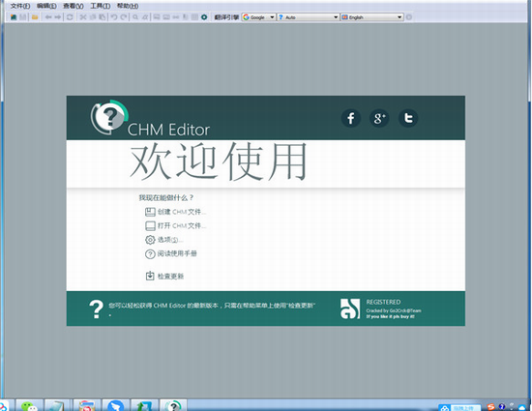Click the gear icon beside 选项
532x411 pixels.
[150, 240]
